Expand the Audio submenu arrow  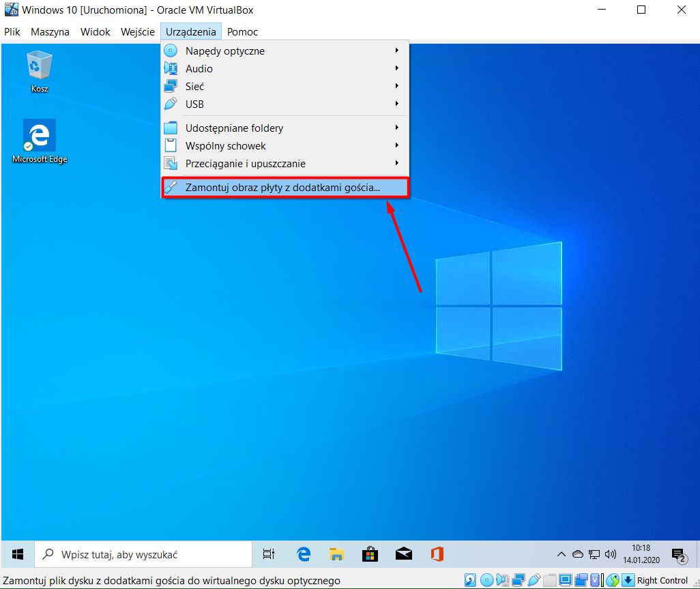[x=396, y=68]
